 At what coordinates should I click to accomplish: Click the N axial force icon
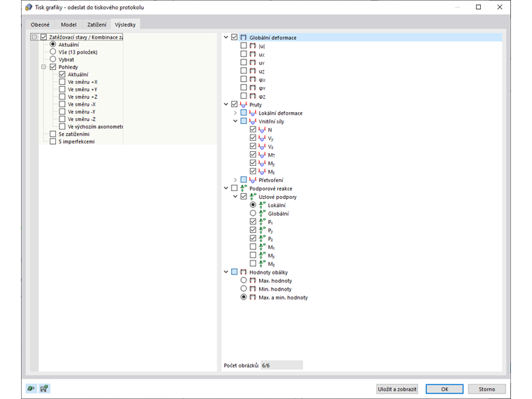(262, 129)
